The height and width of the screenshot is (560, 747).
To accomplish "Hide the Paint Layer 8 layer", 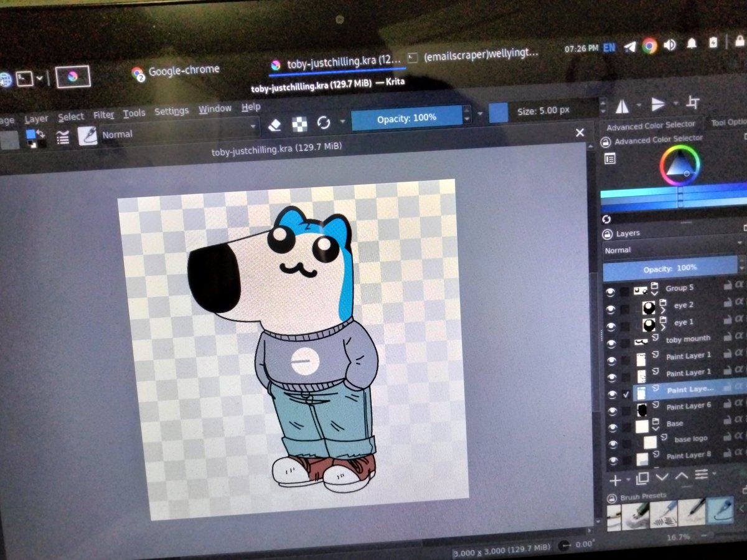I will point(614,462).
